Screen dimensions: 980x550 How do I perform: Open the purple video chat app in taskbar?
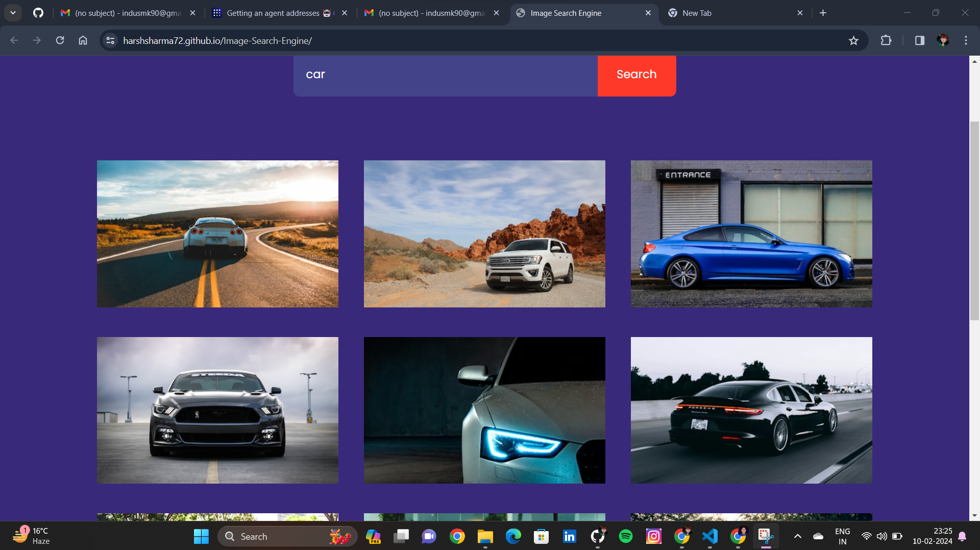click(x=429, y=536)
